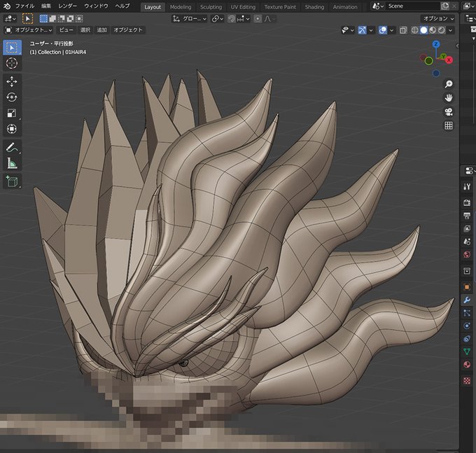Switch to material preview shading

click(433, 30)
